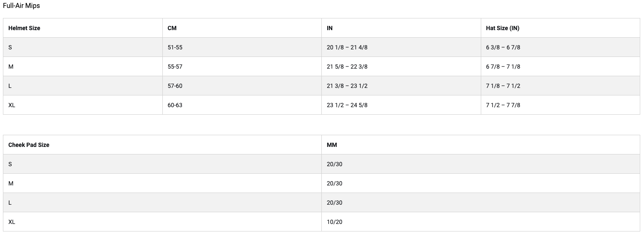
Task: Click the "Full-Air Mips" title text
Action: pyautogui.click(x=21, y=6)
